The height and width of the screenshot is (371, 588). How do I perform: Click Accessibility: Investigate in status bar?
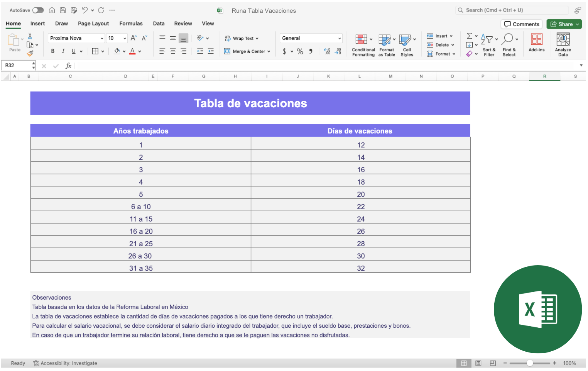65,363
